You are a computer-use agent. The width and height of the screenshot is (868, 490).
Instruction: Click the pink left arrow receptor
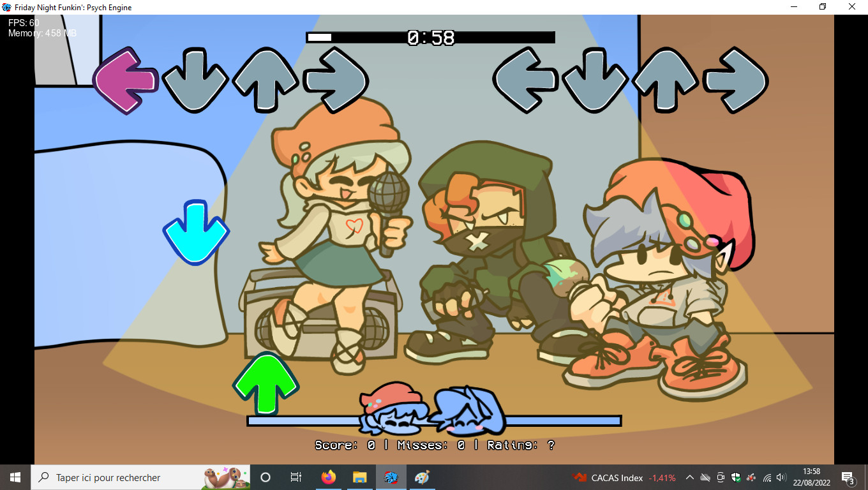[126, 80]
